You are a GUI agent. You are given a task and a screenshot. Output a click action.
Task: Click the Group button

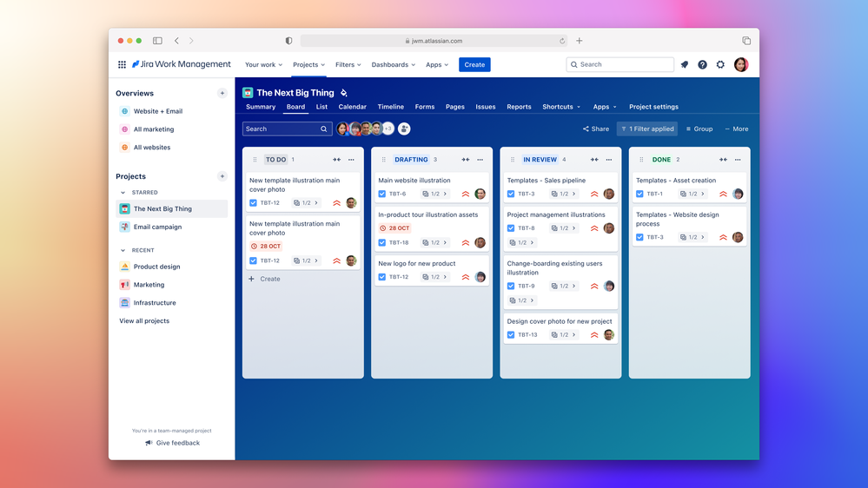[699, 129]
